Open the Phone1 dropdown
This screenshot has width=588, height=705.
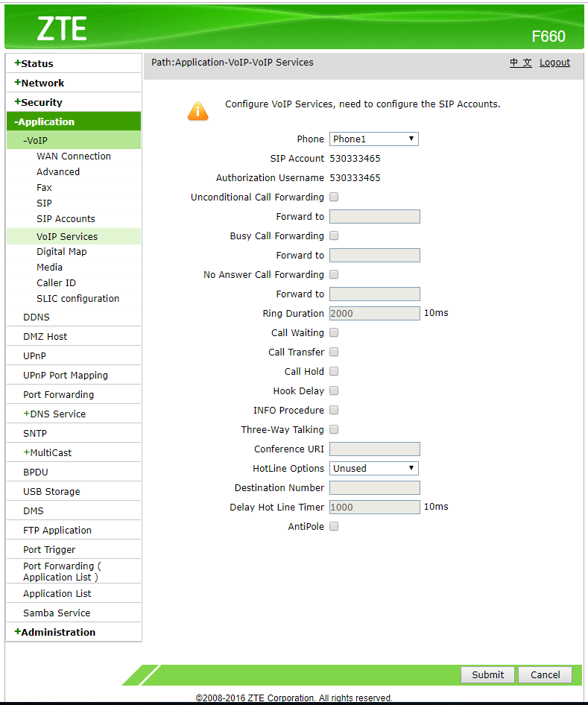coord(374,139)
